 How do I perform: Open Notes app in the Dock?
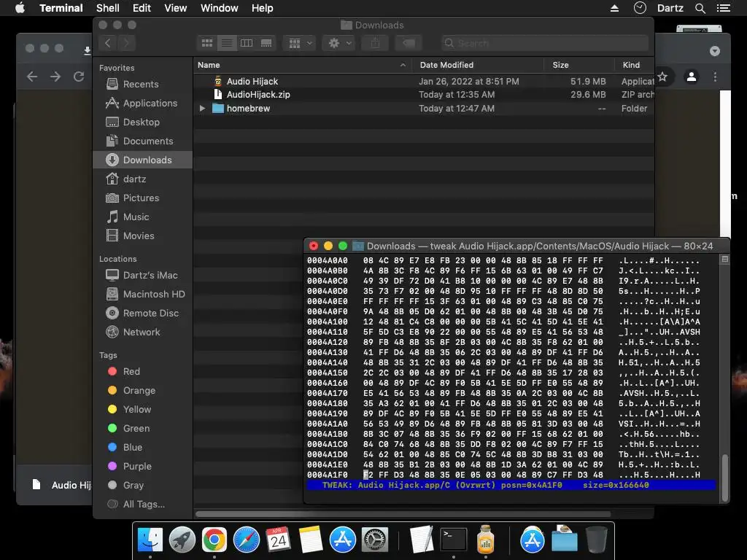[x=311, y=540]
